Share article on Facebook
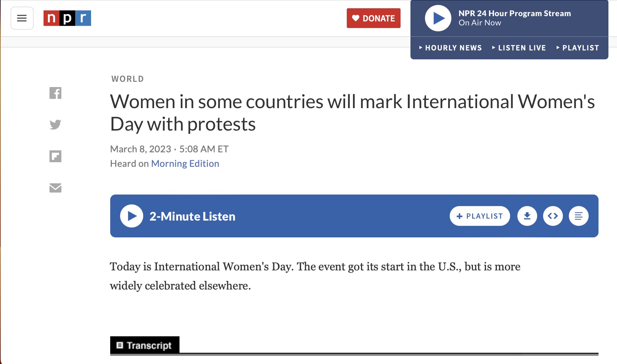The image size is (617, 364). click(55, 93)
